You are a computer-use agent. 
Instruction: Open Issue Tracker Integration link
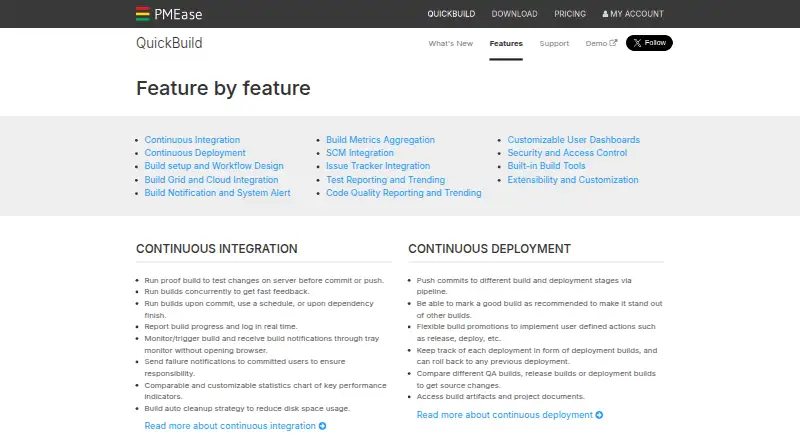pyautogui.click(x=378, y=166)
